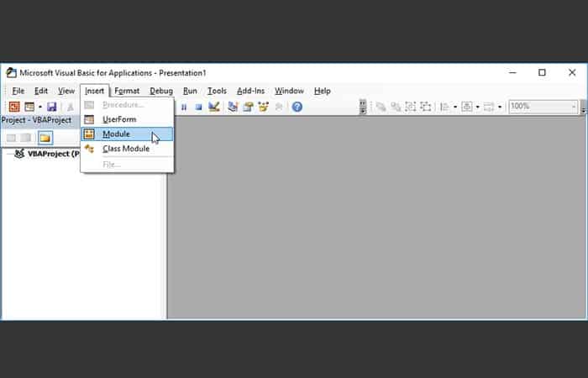The image size is (588, 378).
Task: Open the Window menu
Action: (289, 91)
